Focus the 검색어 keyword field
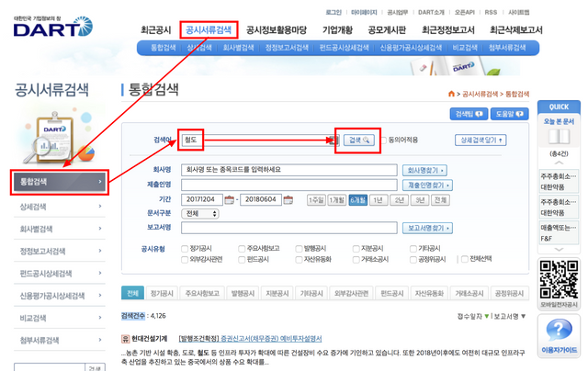This screenshot has width=588, height=371. click(260, 141)
